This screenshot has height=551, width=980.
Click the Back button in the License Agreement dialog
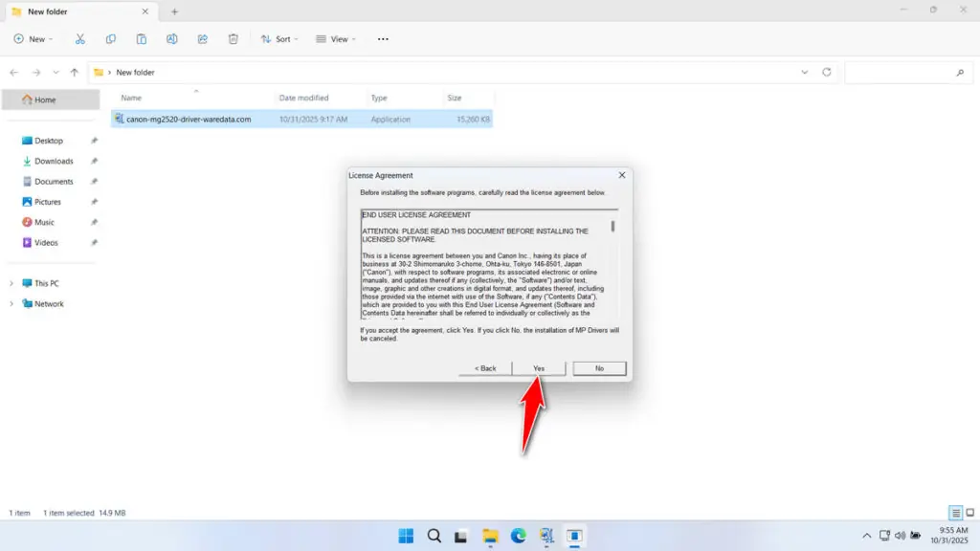[x=484, y=367]
